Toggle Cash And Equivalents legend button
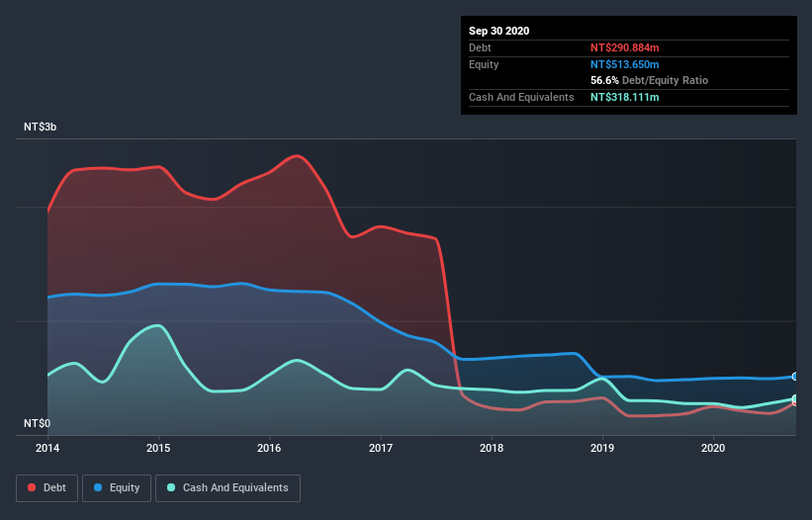812x520 pixels. [x=227, y=488]
